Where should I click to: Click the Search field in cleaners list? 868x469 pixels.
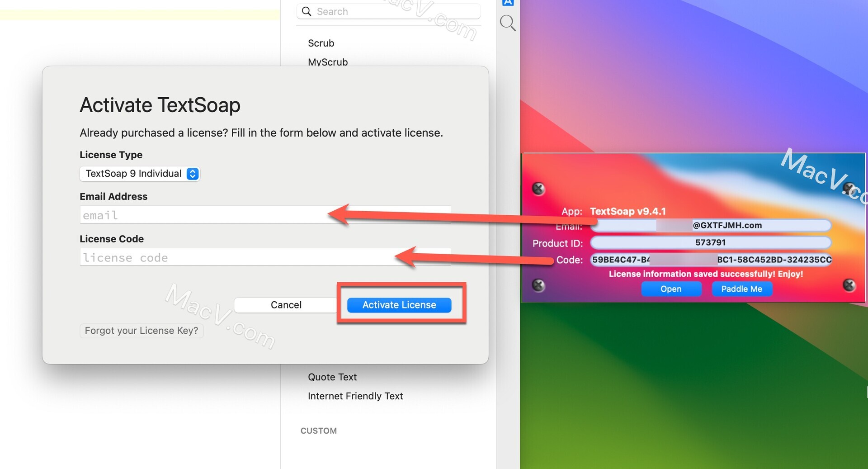pos(388,11)
